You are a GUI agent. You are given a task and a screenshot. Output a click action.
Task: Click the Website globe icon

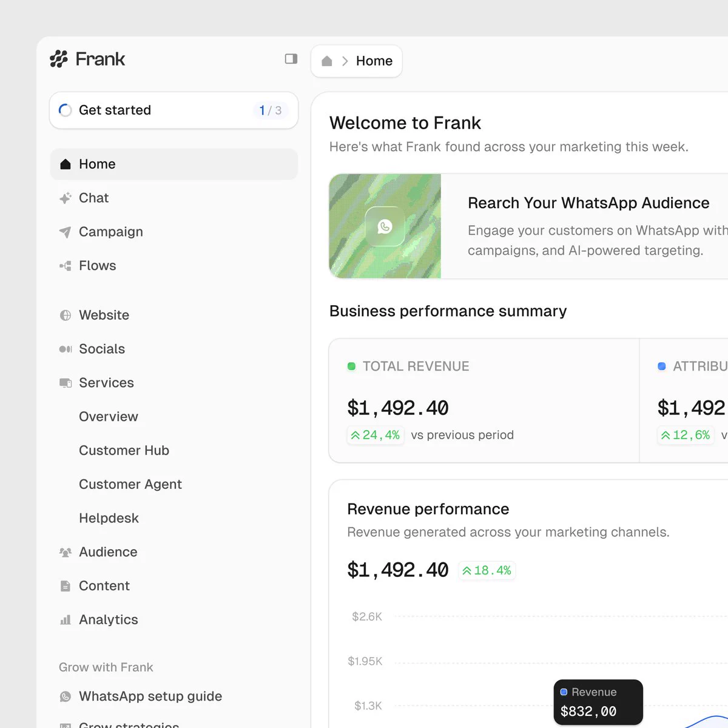66,315
